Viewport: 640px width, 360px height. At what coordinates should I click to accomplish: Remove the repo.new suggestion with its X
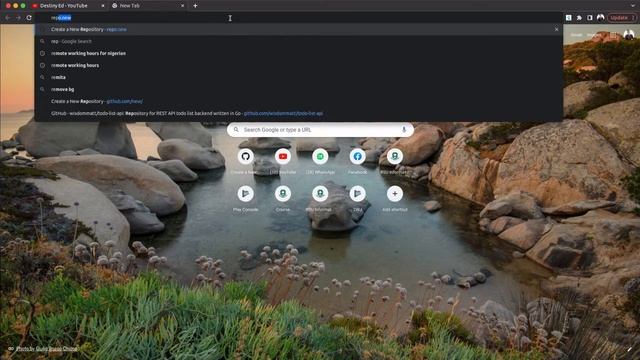[556, 29]
